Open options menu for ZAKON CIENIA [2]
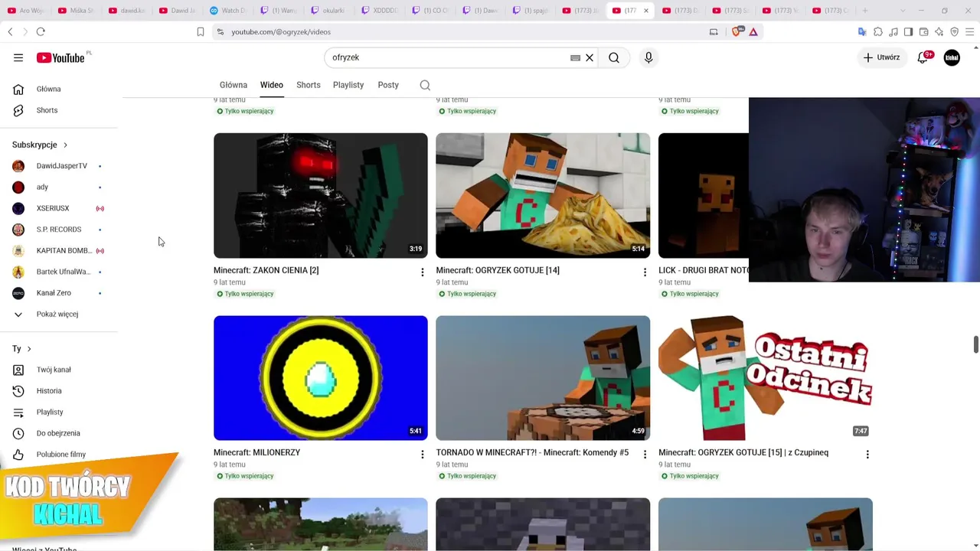 tap(422, 272)
